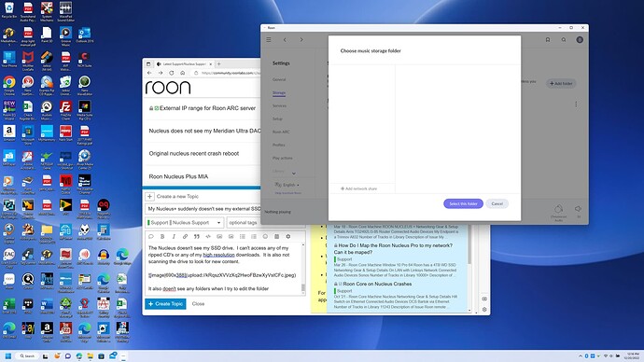The height and width of the screenshot is (362, 644).
Task: Click the Select this folder button
Action: (463, 203)
